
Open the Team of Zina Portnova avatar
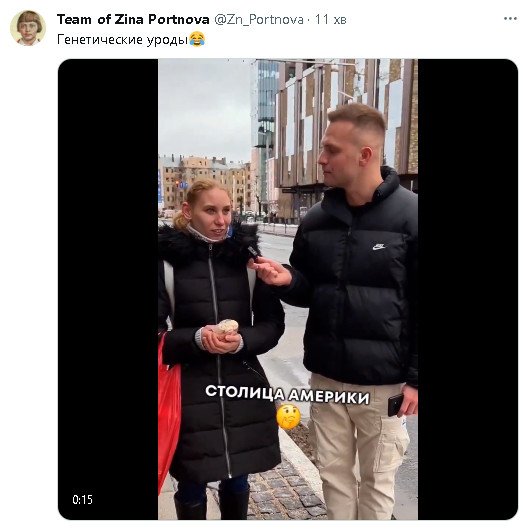click(x=28, y=28)
